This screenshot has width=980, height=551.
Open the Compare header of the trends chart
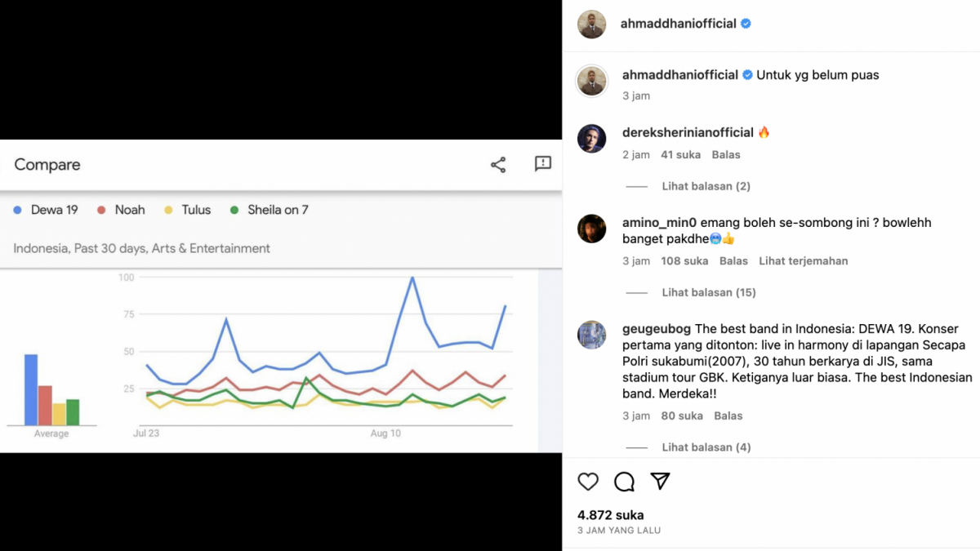coord(47,164)
